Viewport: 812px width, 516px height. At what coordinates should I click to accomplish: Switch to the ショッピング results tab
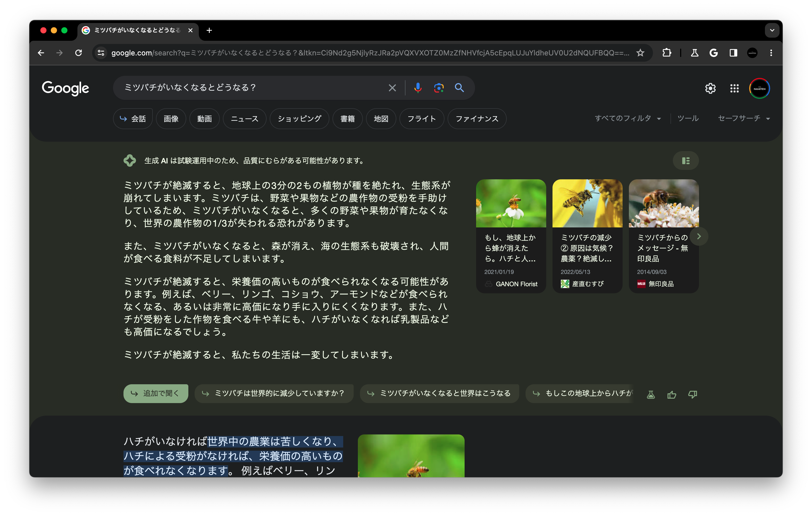click(x=300, y=119)
